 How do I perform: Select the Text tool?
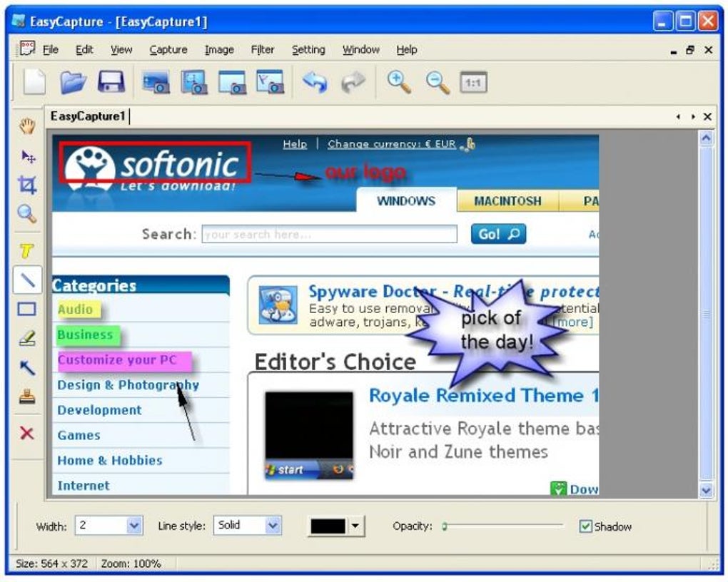26,251
